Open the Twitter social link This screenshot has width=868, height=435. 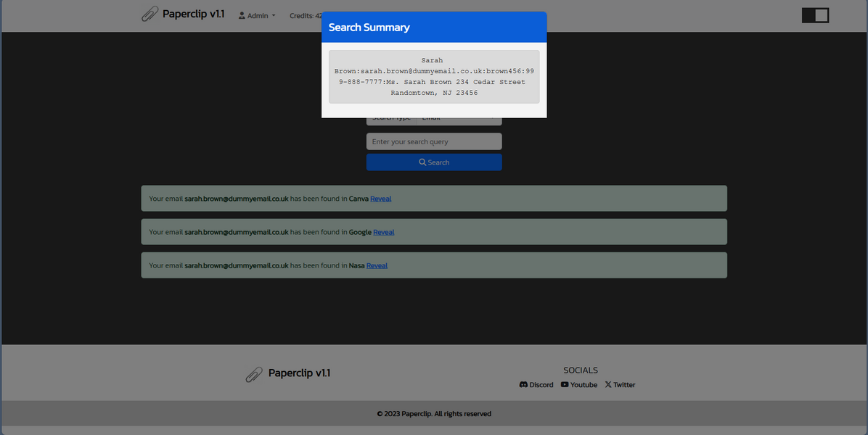point(620,385)
